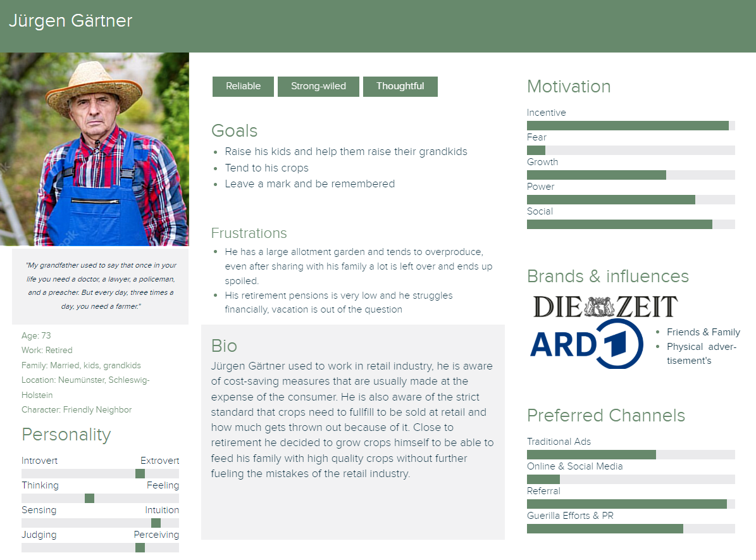Click the DIE ZEIT logo
756x560 pixels.
coord(605,307)
